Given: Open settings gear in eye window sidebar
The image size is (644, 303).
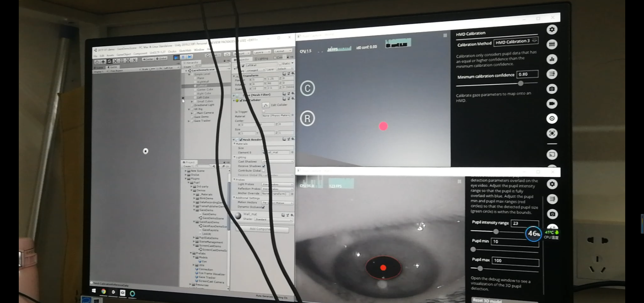Looking at the screenshot, I should point(552,184).
